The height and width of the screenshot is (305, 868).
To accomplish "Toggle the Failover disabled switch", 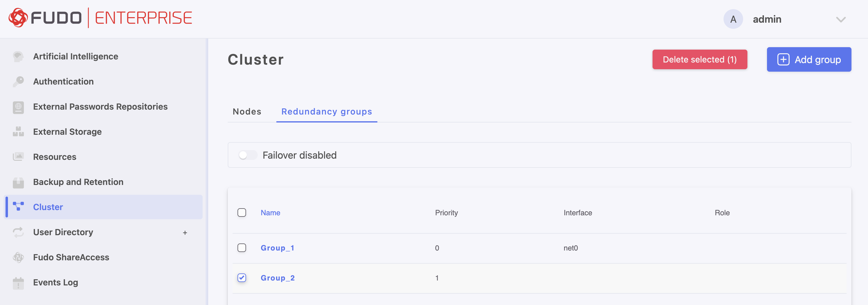I will pos(247,155).
